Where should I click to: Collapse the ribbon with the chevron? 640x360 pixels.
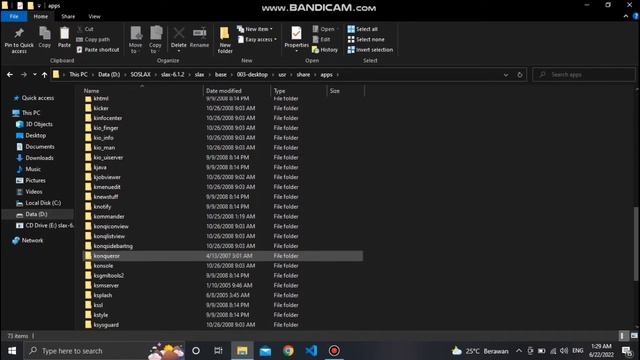click(x=626, y=16)
